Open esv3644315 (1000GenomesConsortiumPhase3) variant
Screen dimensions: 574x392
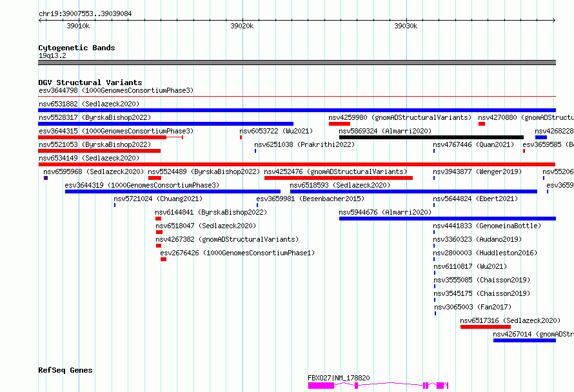point(116,131)
